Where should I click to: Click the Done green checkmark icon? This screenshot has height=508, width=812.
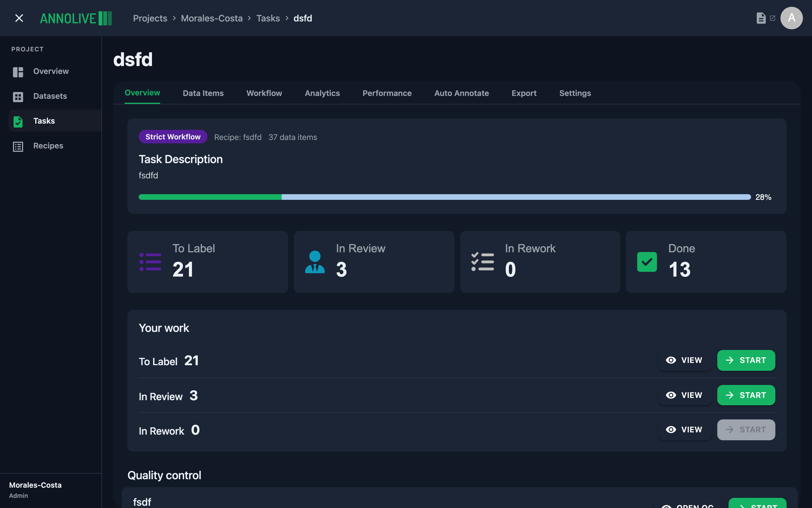point(647,262)
